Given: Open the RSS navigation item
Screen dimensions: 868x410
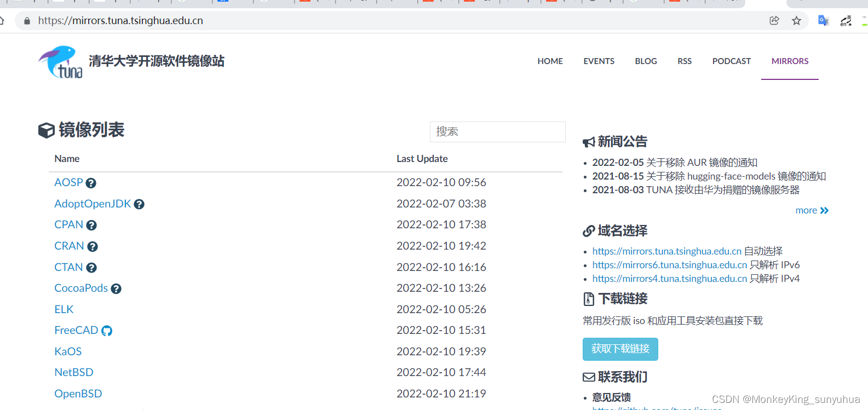Looking at the screenshot, I should [x=684, y=61].
